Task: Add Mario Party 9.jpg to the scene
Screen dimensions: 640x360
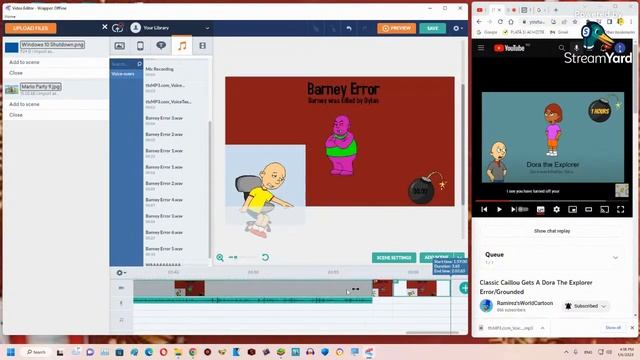Action: click(x=24, y=104)
